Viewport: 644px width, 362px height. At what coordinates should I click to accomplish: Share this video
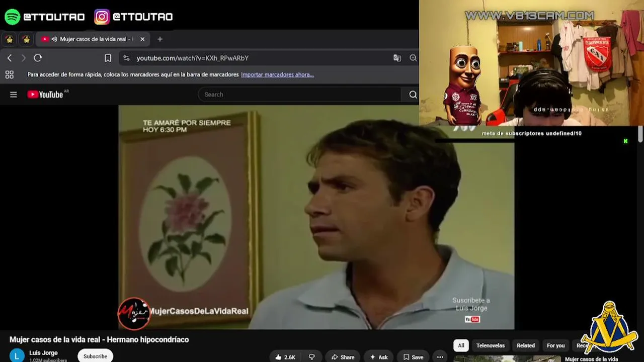coord(343,357)
